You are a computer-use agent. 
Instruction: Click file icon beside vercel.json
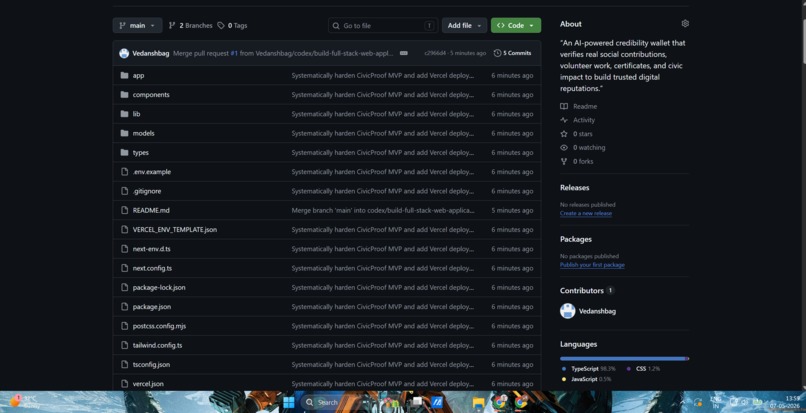(124, 384)
